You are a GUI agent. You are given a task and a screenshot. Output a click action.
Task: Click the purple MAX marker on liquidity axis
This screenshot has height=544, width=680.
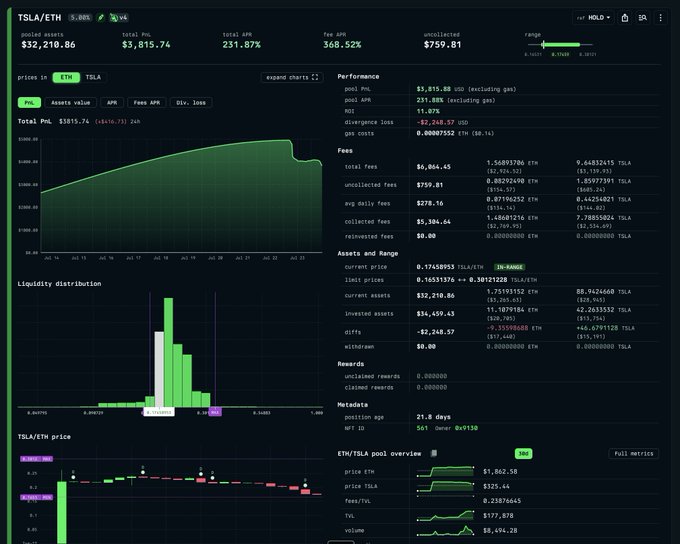[x=215, y=412]
